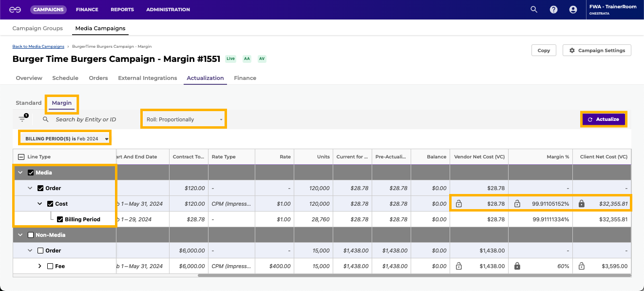
Task: Click the app logo in top-left corner
Action: coord(15,9)
